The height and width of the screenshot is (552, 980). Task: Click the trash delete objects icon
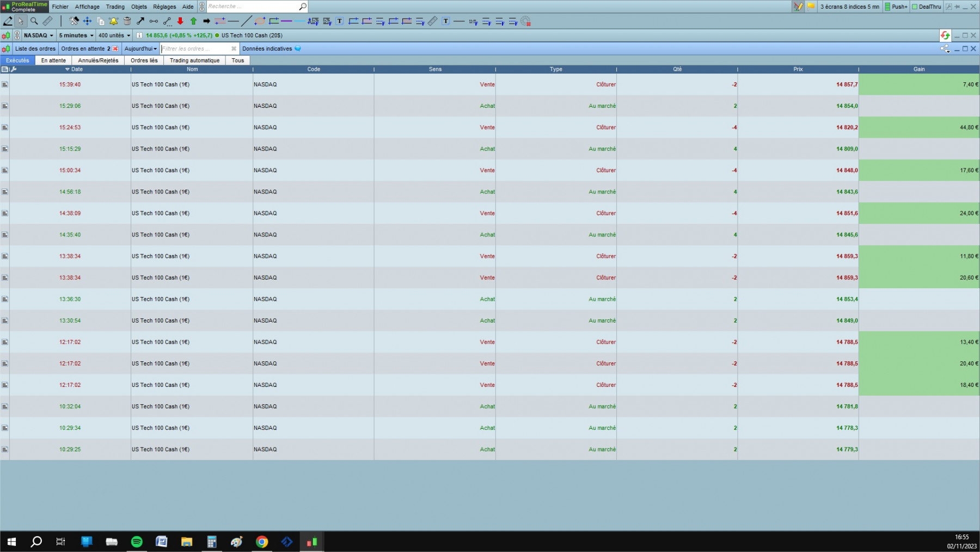(127, 21)
